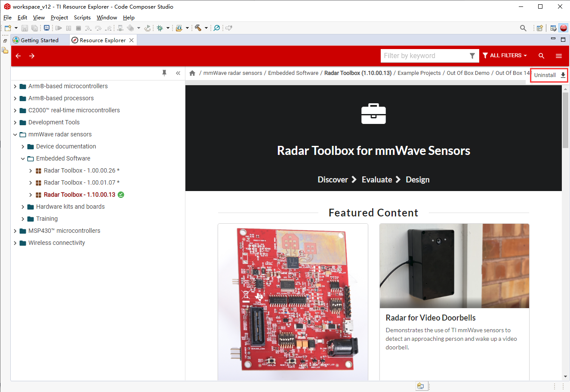Image resolution: width=570 pixels, height=392 pixels.
Task: Open the hamburger menu in red bar
Action: click(559, 56)
